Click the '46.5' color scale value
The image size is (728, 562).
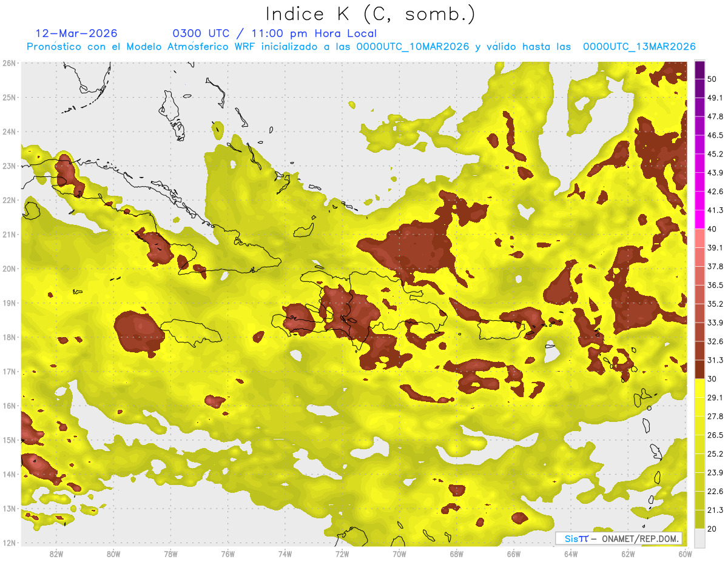coord(715,135)
